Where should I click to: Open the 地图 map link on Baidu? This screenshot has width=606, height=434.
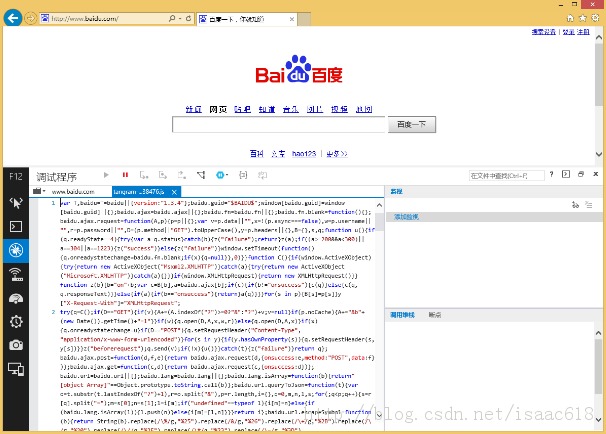pyautogui.click(x=364, y=109)
